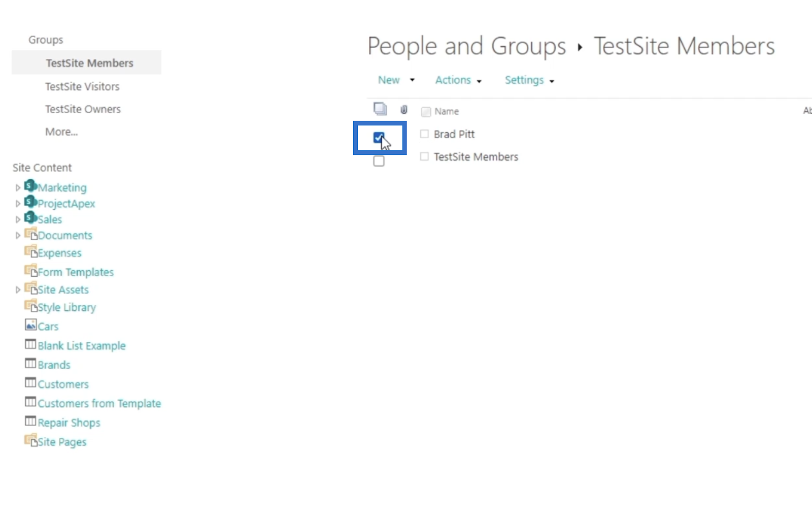This screenshot has height=516, width=812.
Task: Open the Groups heading link
Action: (x=46, y=40)
